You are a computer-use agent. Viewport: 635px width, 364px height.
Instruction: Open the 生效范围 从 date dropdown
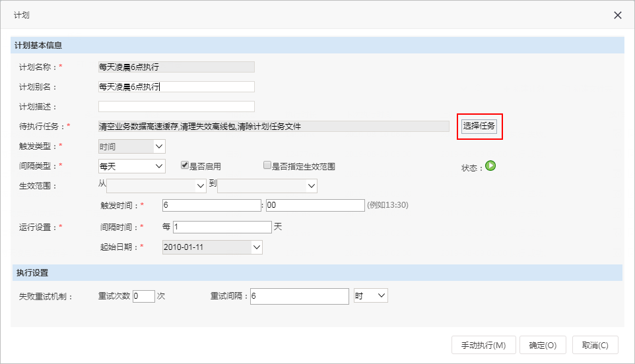156,186
